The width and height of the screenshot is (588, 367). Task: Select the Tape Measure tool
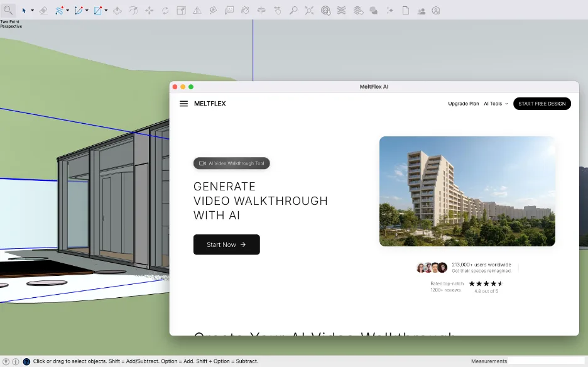pyautogui.click(x=213, y=11)
